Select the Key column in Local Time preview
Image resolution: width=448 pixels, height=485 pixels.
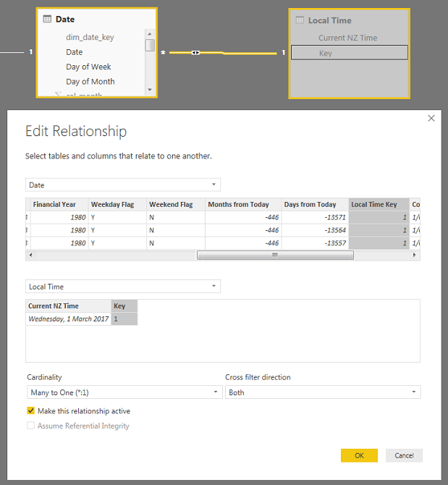coord(124,306)
